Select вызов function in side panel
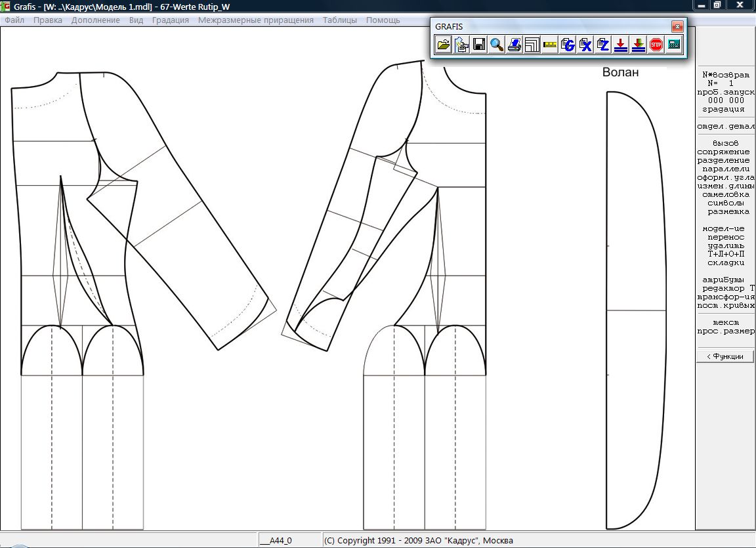Screen dimensions: 756x548 (x=725, y=143)
